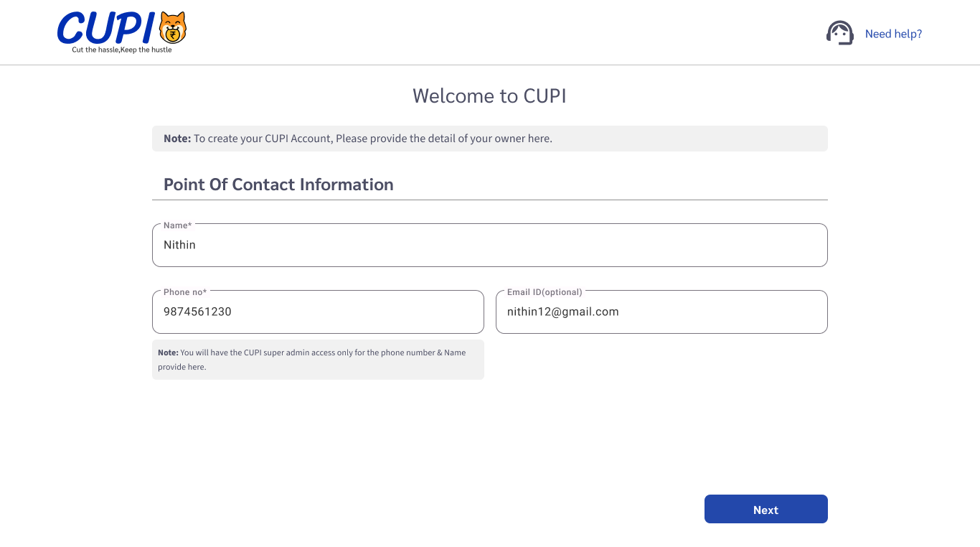Click the headset support agent icon
Screen dimensions: 980x547
(x=839, y=33)
